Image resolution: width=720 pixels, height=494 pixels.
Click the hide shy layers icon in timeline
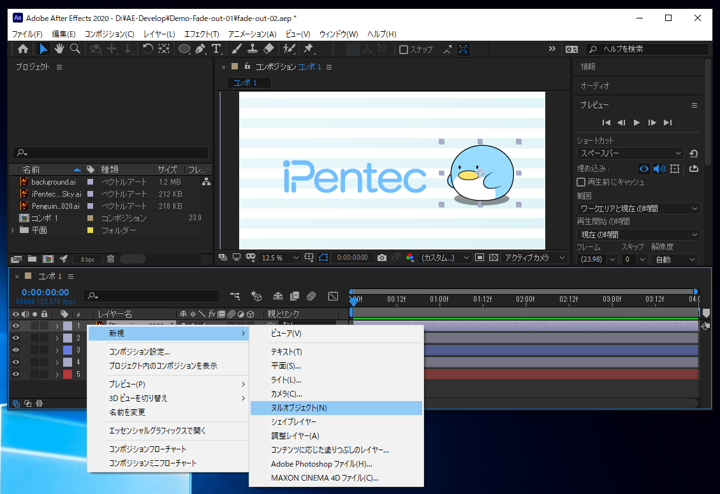click(x=277, y=296)
